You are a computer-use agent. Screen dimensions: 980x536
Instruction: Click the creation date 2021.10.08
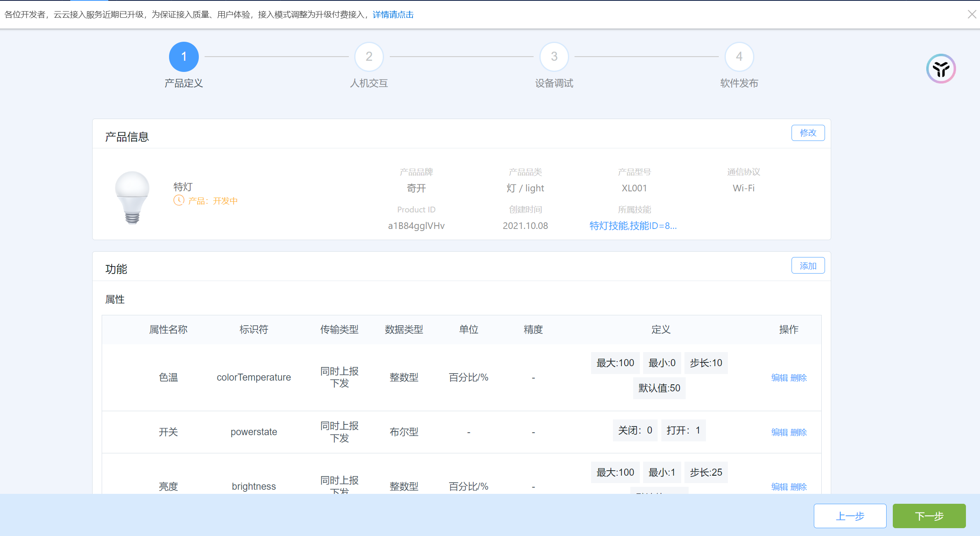tap(525, 226)
